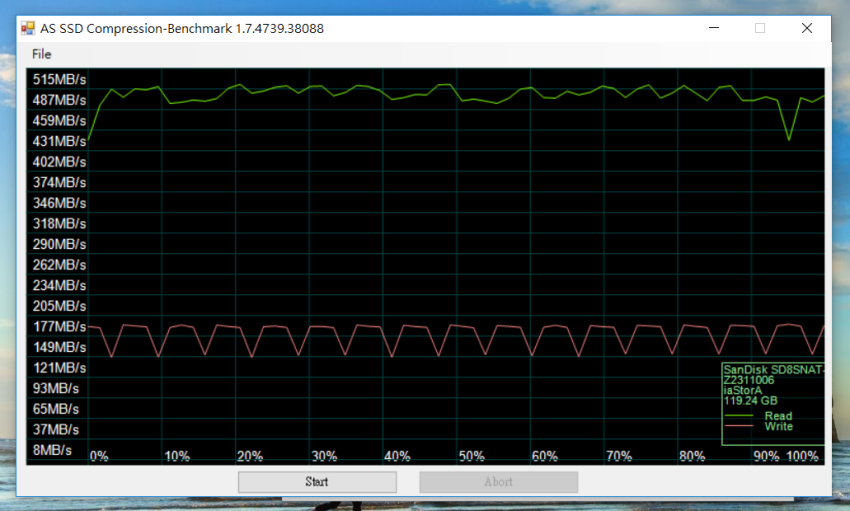
Task: Open the File menu
Action: pyautogui.click(x=41, y=54)
